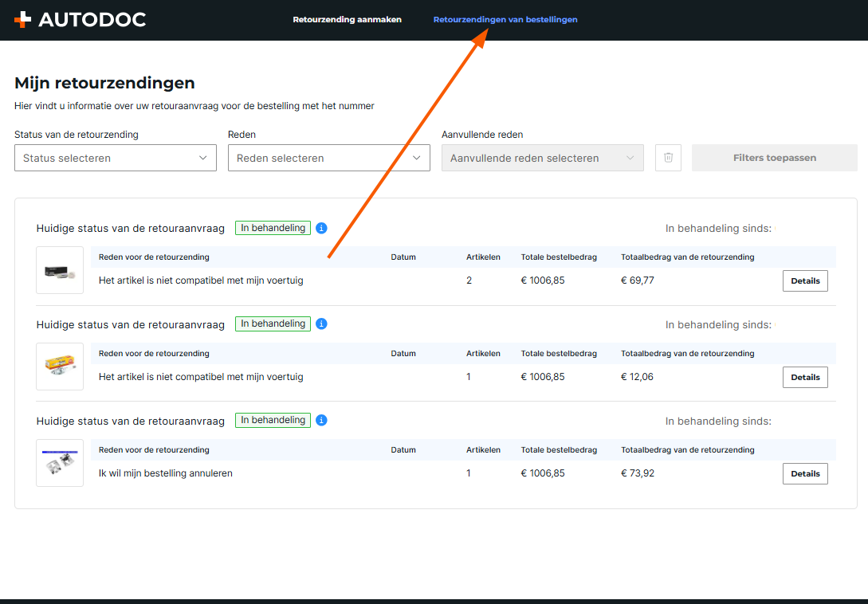Click In behandeling badge on first return
This screenshot has height=604, width=868.
[273, 228]
